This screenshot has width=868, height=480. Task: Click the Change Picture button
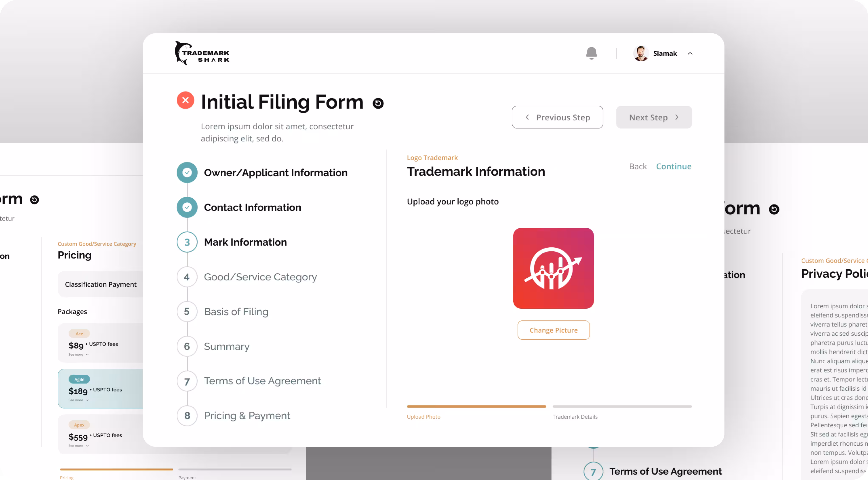coord(553,330)
